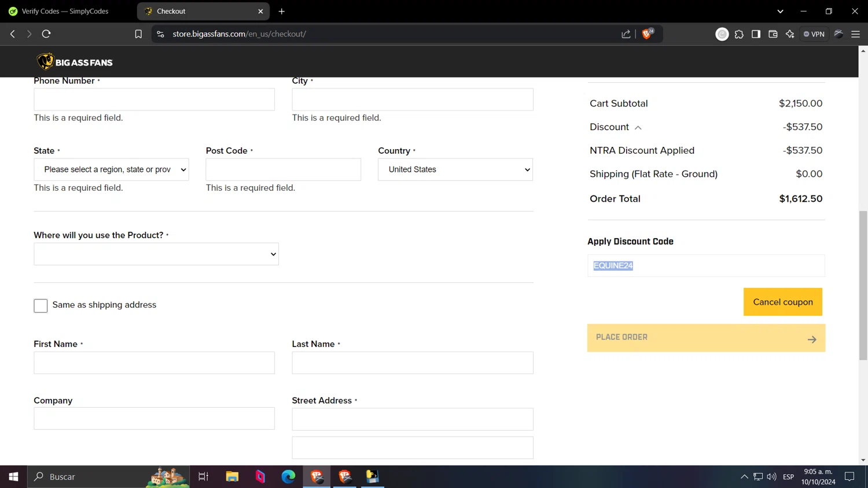Open the Windows Start menu
Viewport: 868px width, 488px height.
tap(13, 476)
